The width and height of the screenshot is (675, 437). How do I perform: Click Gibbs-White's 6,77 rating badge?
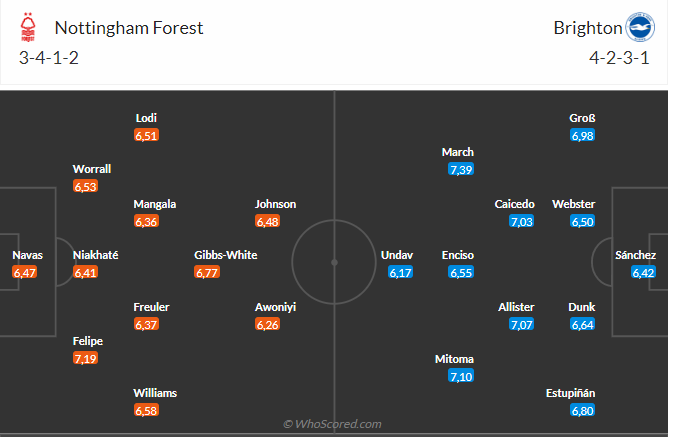coord(207,273)
